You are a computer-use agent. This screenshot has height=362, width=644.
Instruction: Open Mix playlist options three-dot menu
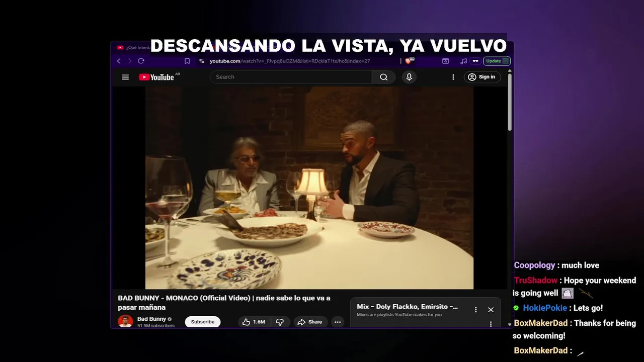[x=475, y=310]
